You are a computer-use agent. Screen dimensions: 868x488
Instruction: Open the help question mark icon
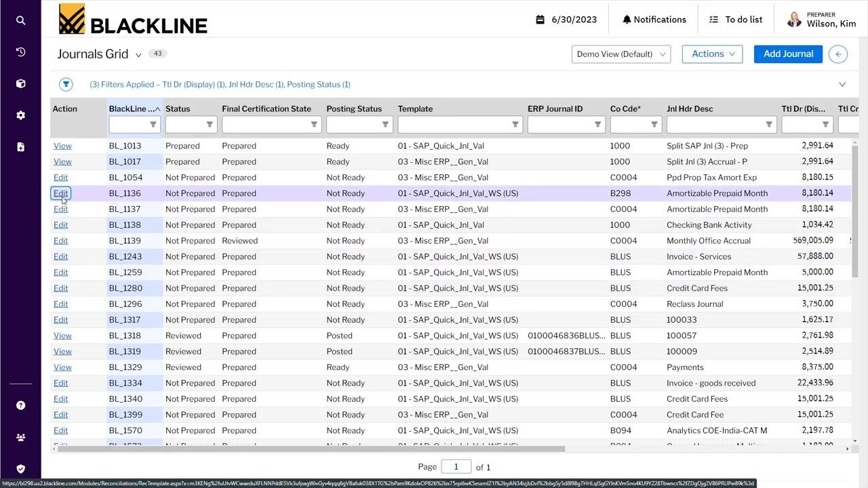point(20,405)
